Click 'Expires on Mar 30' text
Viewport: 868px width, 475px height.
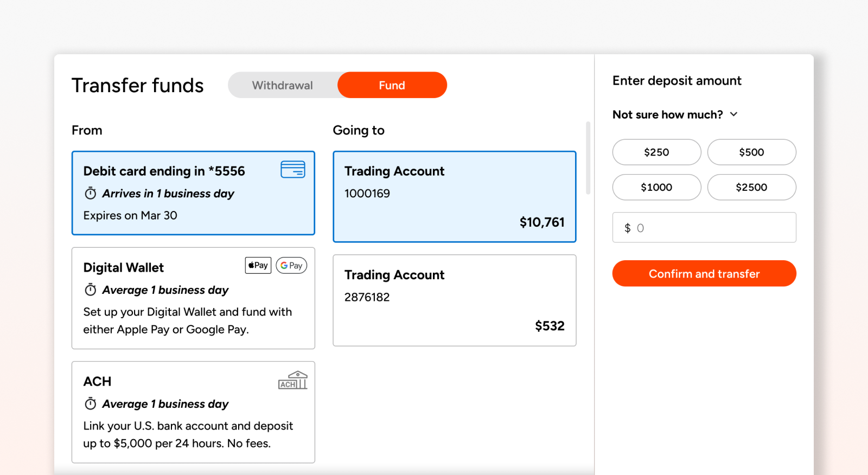pyautogui.click(x=130, y=215)
